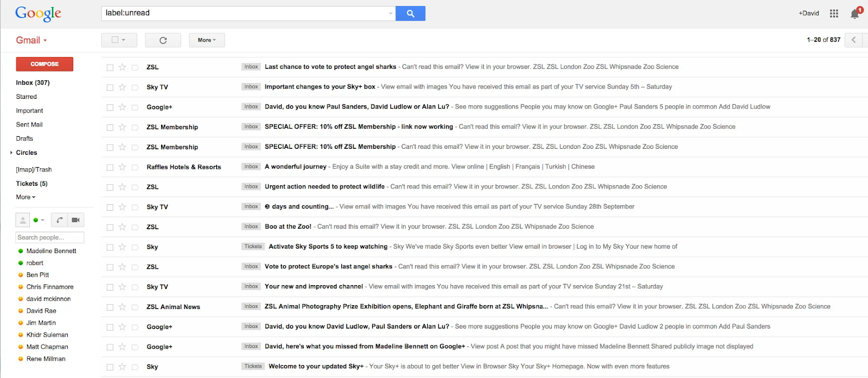Mark importance on Urgent action needed email
Image resolution: width=868 pixels, height=378 pixels.
[x=135, y=187]
